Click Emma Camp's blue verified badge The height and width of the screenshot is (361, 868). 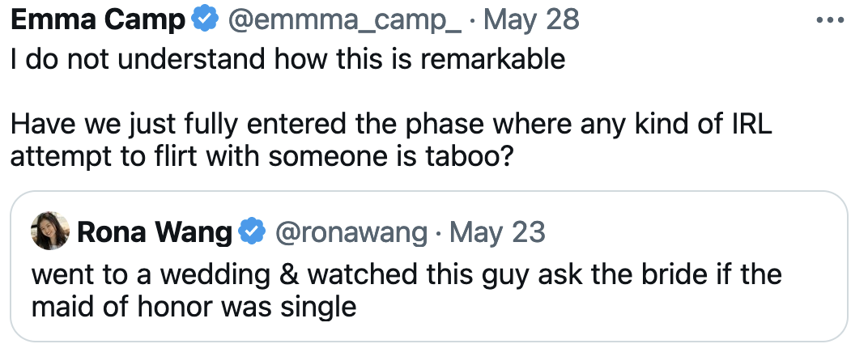pos(205,20)
